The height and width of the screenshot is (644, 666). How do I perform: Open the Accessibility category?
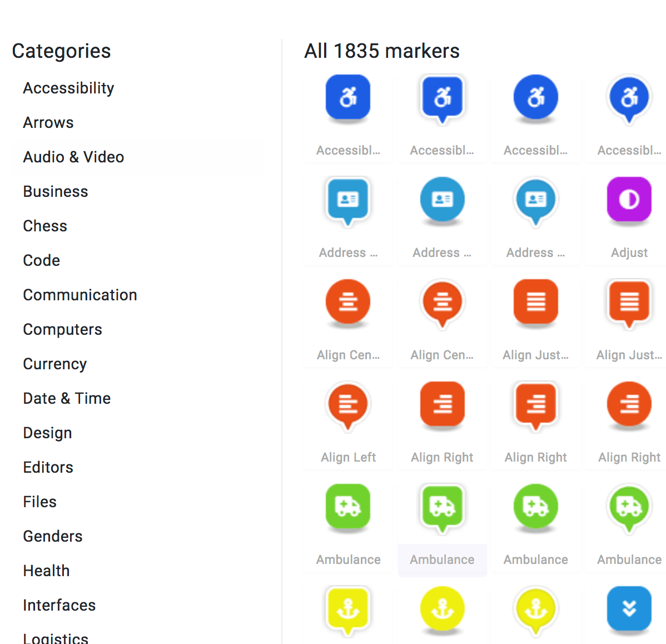pyautogui.click(x=69, y=88)
